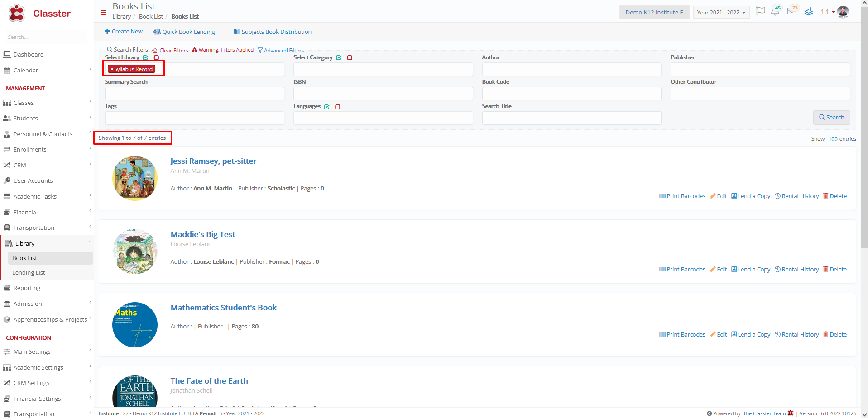Click the Students icon in sidebar
The width and height of the screenshot is (868, 418).
(x=7, y=119)
